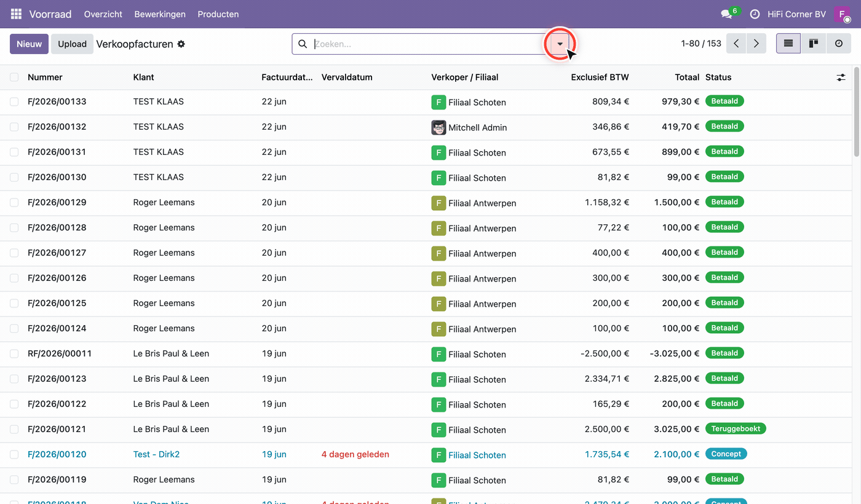Select the checkbox for RF/2026/00011

(14, 353)
